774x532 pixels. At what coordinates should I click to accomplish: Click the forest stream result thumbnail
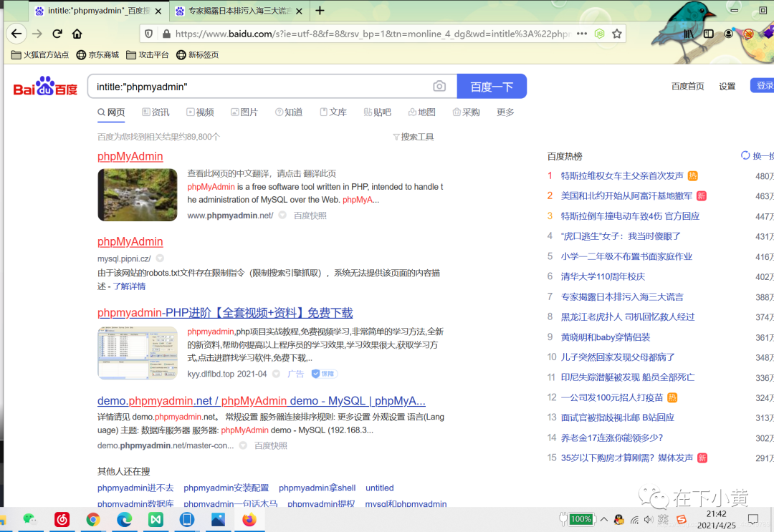(137, 195)
